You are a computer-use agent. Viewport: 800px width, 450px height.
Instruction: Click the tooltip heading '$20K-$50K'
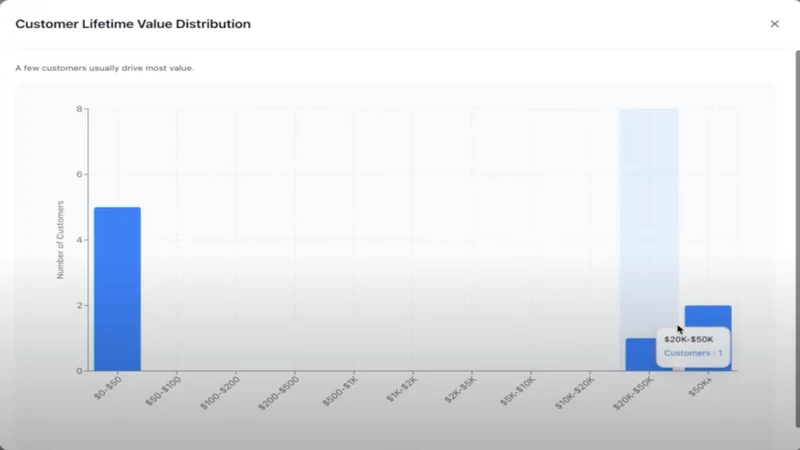pyautogui.click(x=689, y=339)
